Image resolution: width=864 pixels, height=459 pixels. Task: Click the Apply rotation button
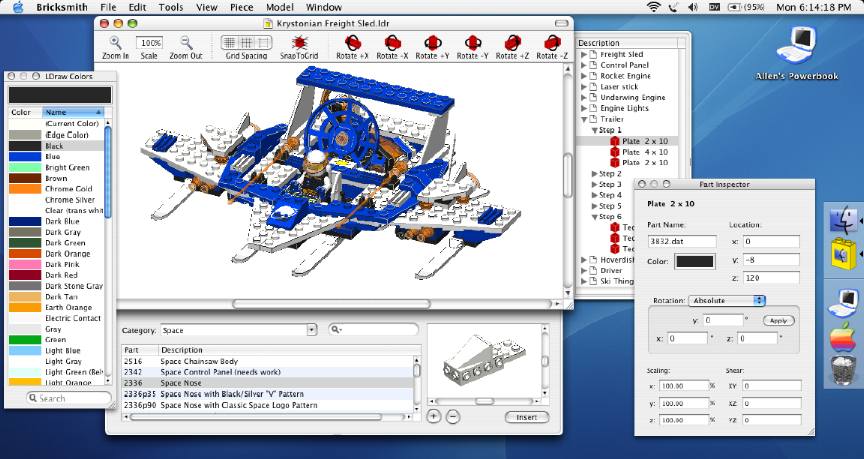click(777, 321)
